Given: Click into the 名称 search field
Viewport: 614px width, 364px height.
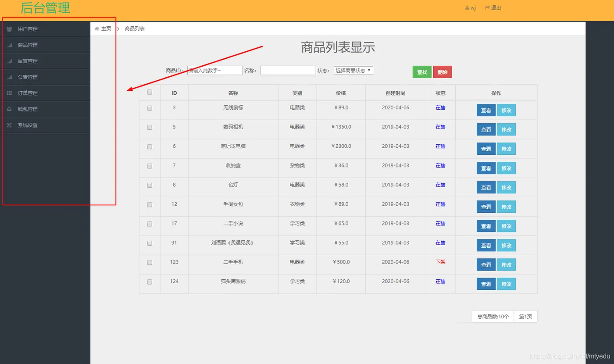Looking at the screenshot, I should (x=288, y=71).
